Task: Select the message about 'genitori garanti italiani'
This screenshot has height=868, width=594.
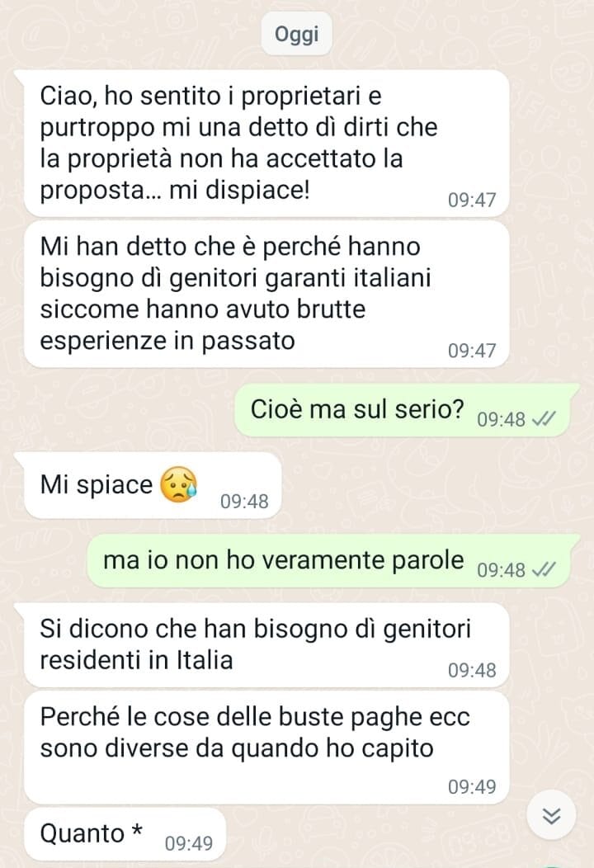Action: [266, 294]
